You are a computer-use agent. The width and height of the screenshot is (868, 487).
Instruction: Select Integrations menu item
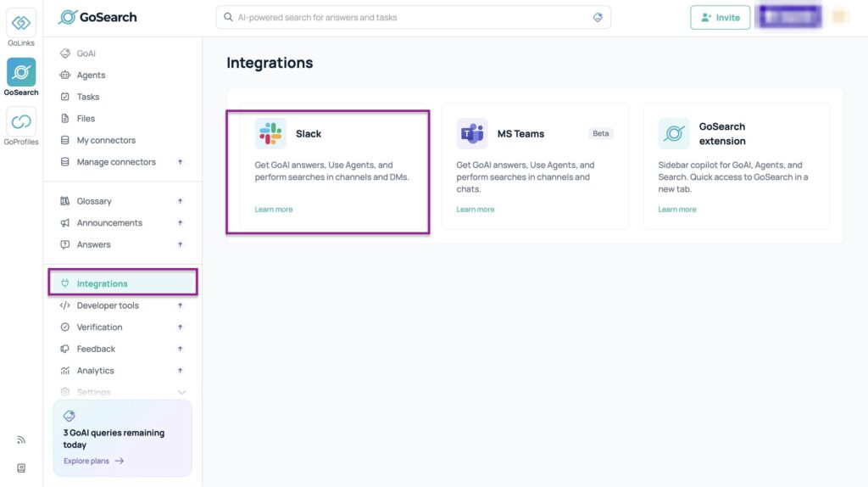click(x=122, y=283)
